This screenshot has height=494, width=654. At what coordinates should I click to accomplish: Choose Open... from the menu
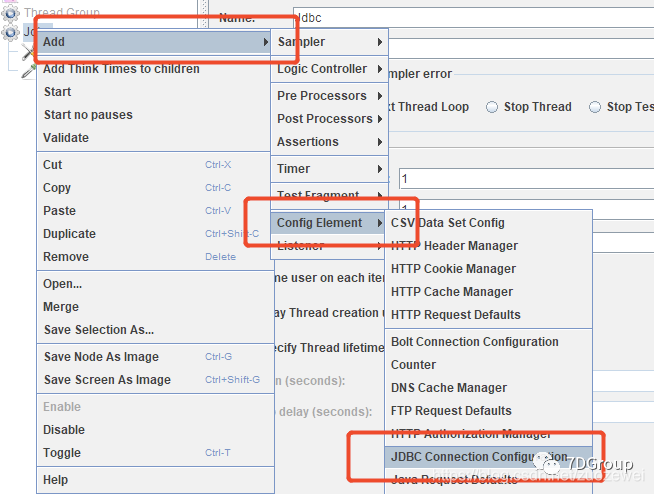click(x=155, y=284)
